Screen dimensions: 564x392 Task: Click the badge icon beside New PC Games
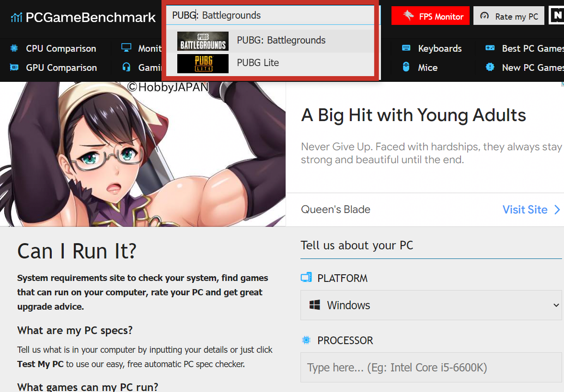coord(490,67)
